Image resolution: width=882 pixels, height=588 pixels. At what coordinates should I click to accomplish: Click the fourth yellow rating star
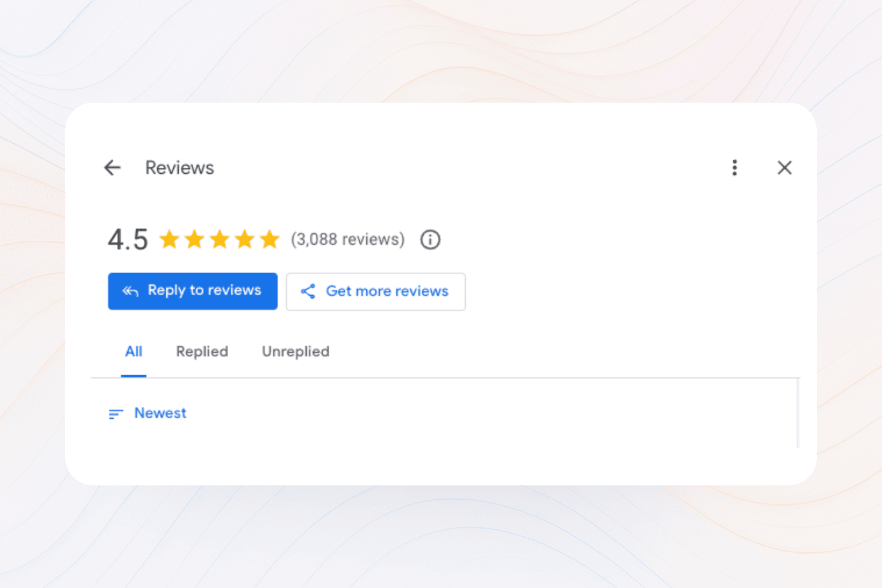pyautogui.click(x=245, y=239)
